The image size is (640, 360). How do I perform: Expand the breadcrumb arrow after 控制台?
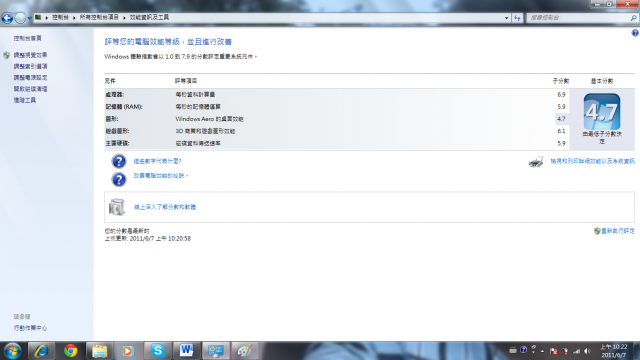click(x=74, y=18)
